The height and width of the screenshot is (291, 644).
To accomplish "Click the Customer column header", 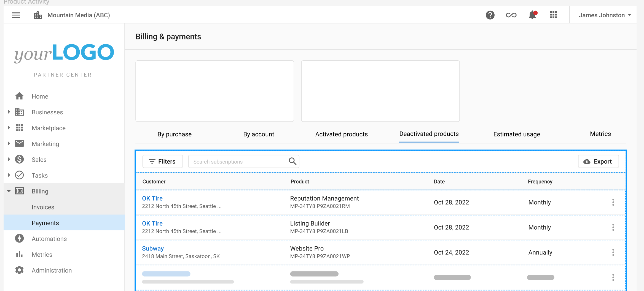I will [x=154, y=182].
